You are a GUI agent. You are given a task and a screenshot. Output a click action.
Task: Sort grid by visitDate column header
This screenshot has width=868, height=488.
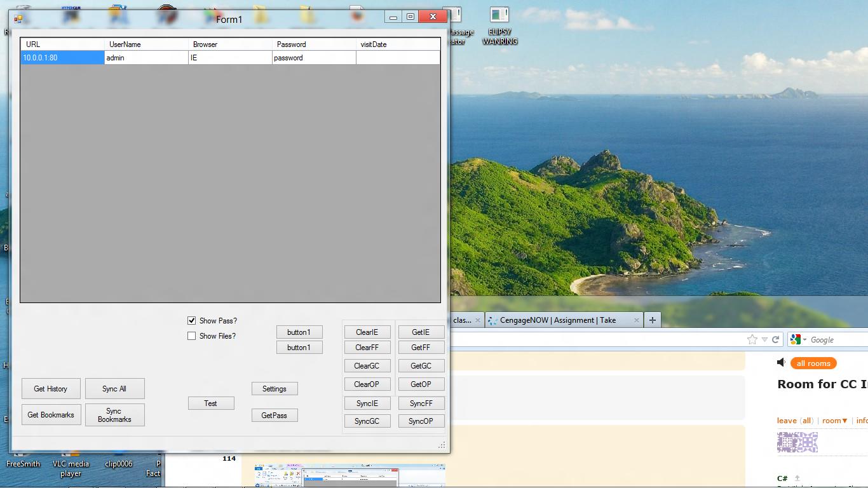(x=398, y=44)
